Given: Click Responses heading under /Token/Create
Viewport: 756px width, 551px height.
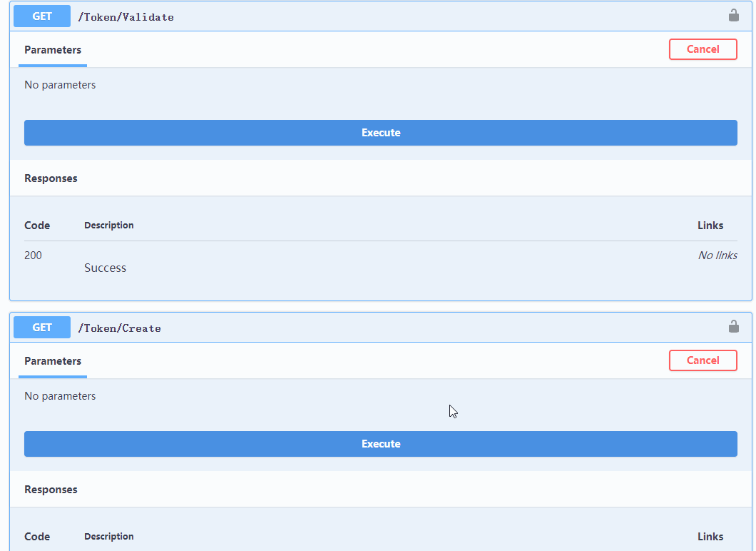Looking at the screenshot, I should point(51,490).
